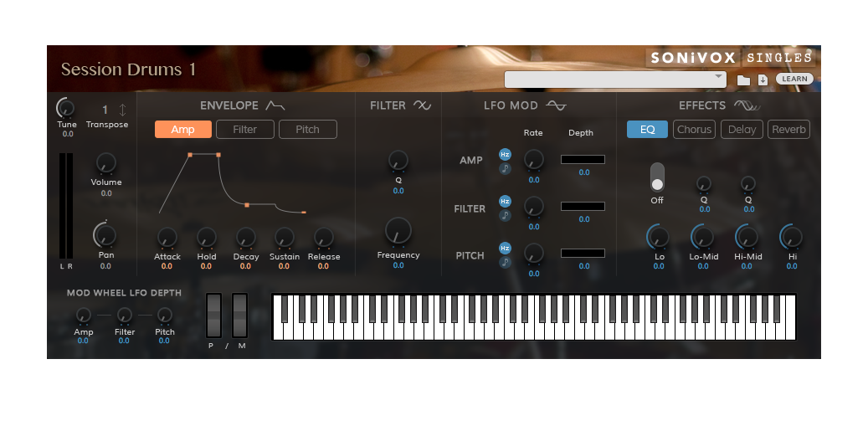This screenshot has width=868, height=426.
Task: Click the pitch bend wheel labeled P
Action: tap(213, 316)
